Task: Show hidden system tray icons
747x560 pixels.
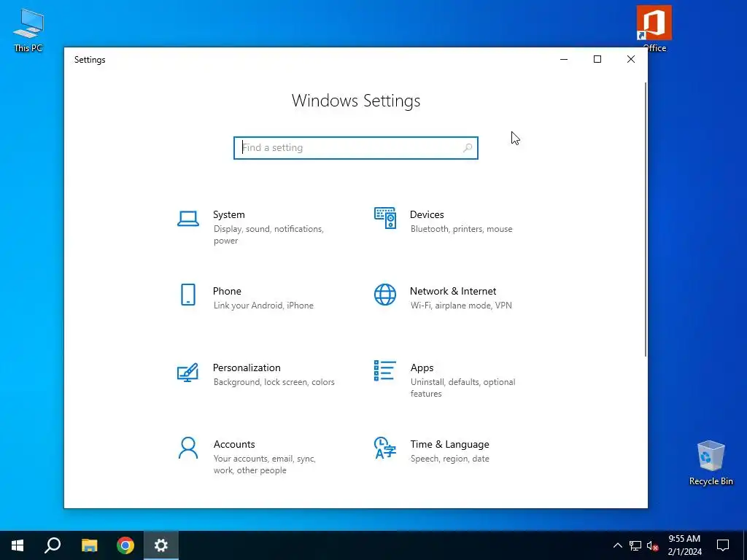Action: (617, 545)
